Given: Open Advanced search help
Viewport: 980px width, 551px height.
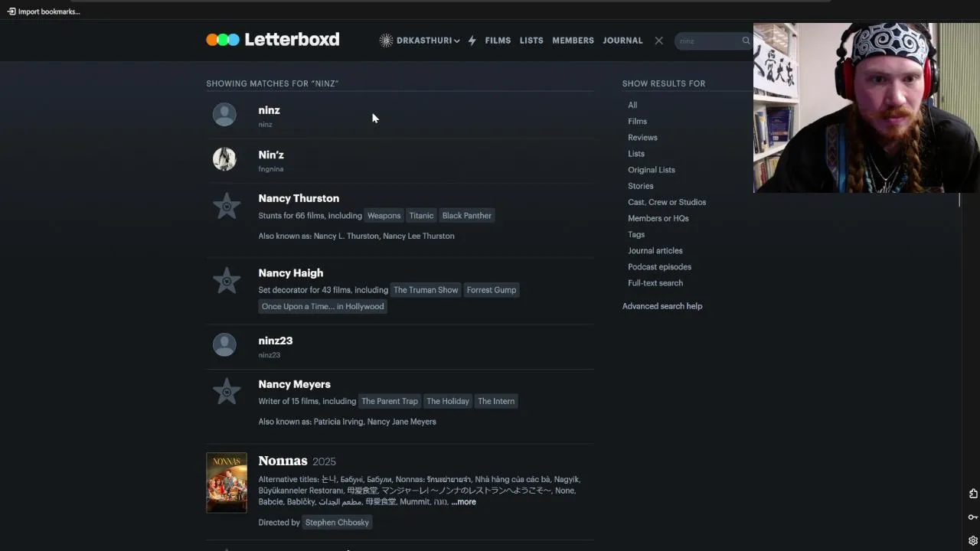Looking at the screenshot, I should pos(662,306).
